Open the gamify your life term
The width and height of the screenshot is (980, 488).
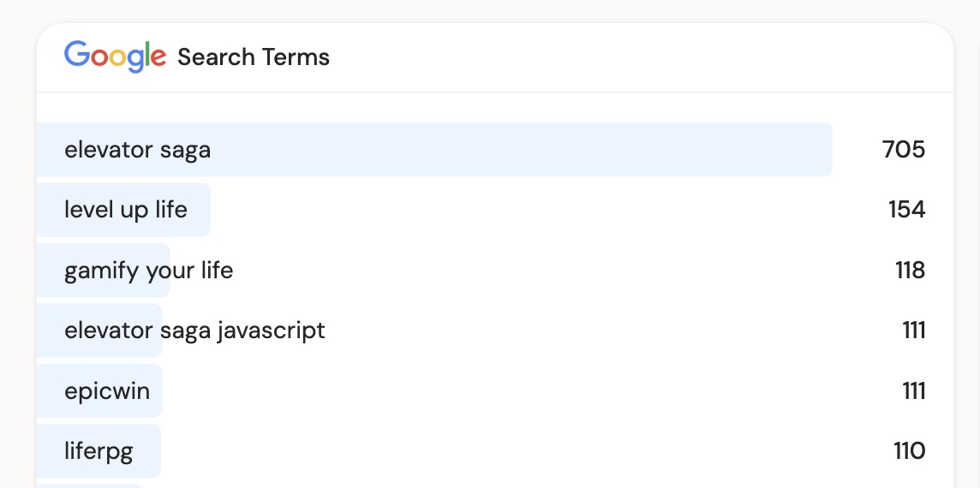coord(148,271)
